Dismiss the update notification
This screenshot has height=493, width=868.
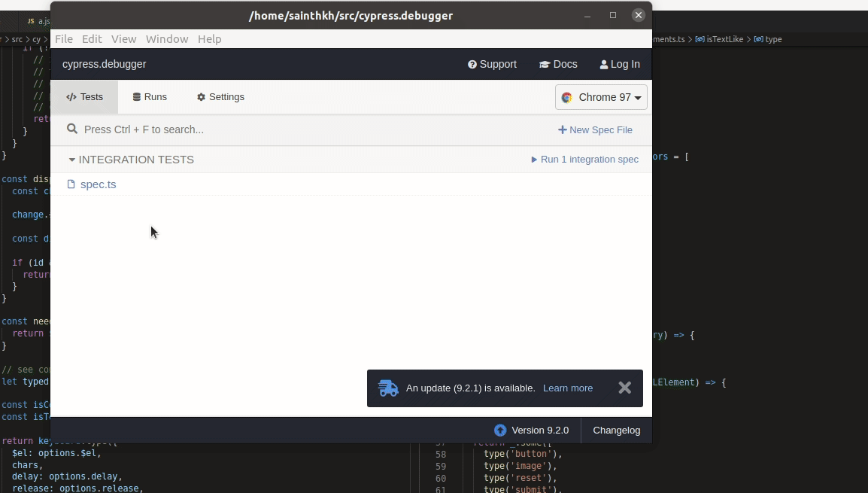pos(624,388)
